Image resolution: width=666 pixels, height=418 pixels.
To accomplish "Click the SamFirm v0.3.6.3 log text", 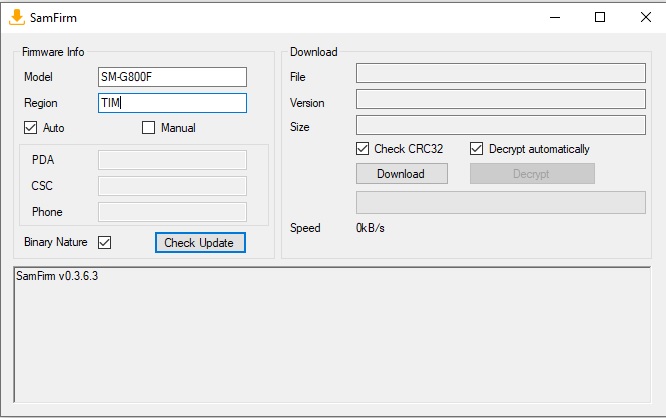I will 57,276.
